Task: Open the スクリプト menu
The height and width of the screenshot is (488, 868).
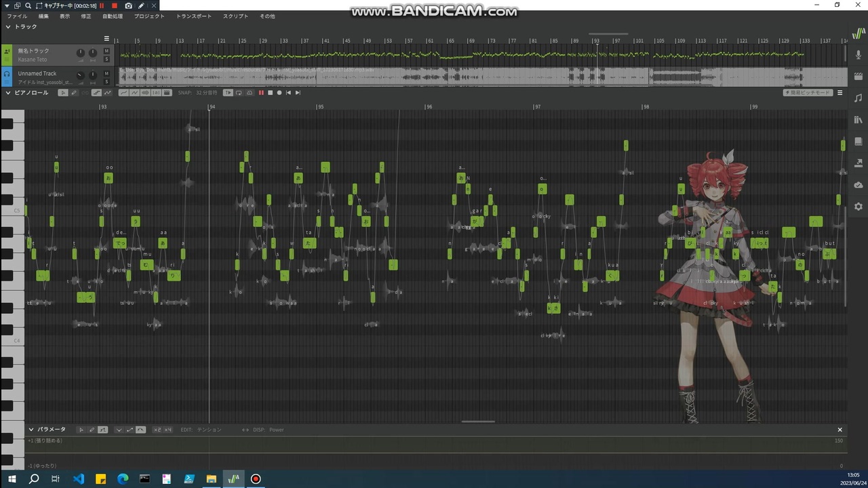Action: 235,16
